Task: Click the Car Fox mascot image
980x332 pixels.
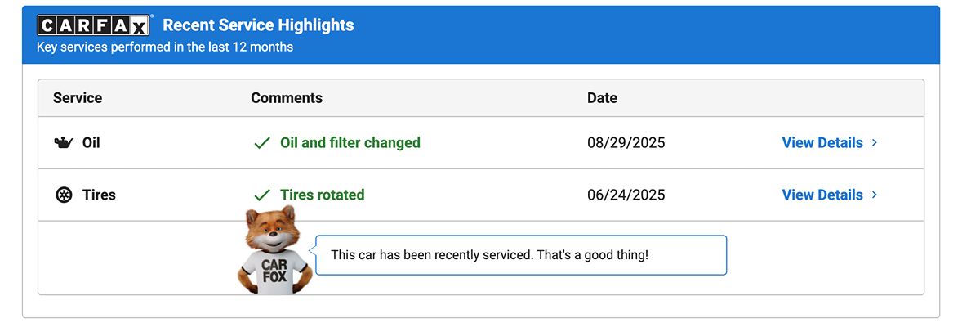Action: 274,252
